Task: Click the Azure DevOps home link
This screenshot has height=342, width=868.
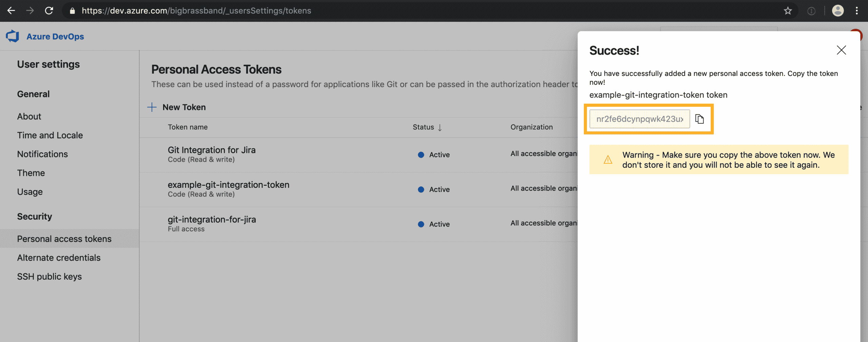Action: [55, 36]
